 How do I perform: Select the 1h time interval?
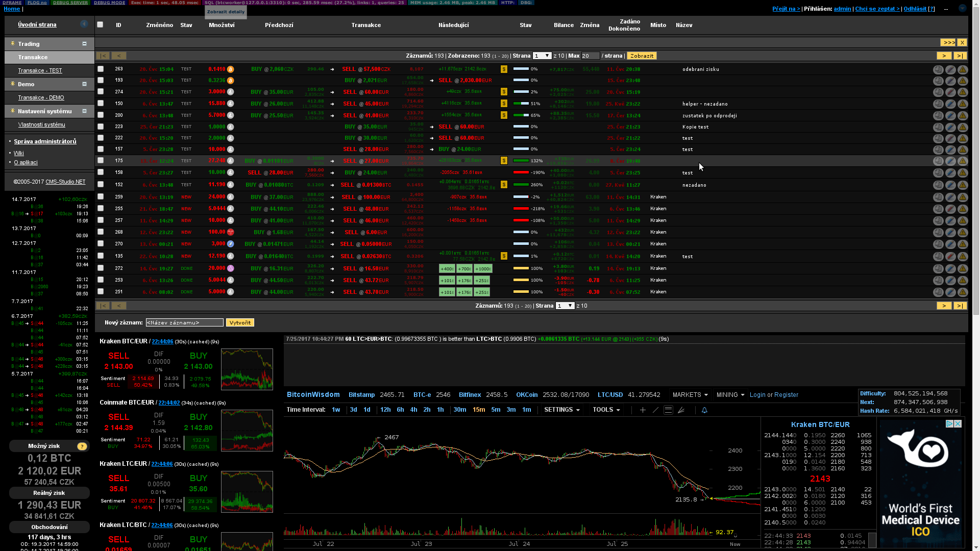[x=440, y=410]
